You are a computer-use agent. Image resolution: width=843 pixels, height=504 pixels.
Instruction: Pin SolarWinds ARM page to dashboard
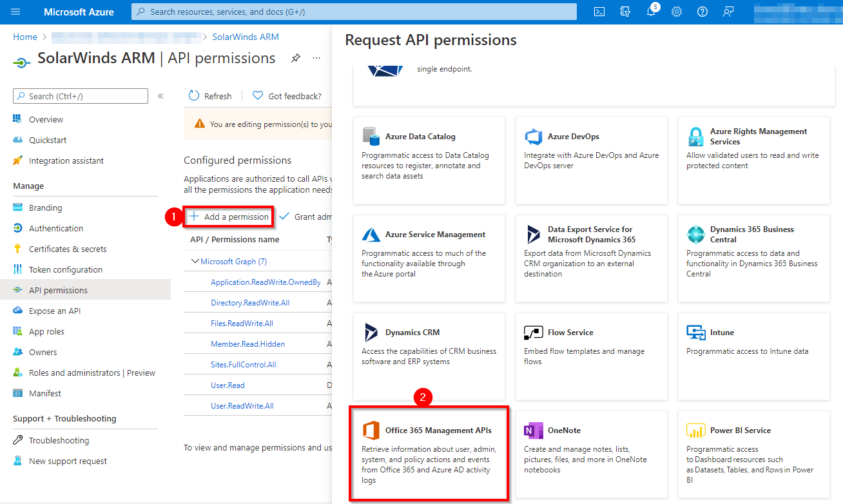point(295,57)
